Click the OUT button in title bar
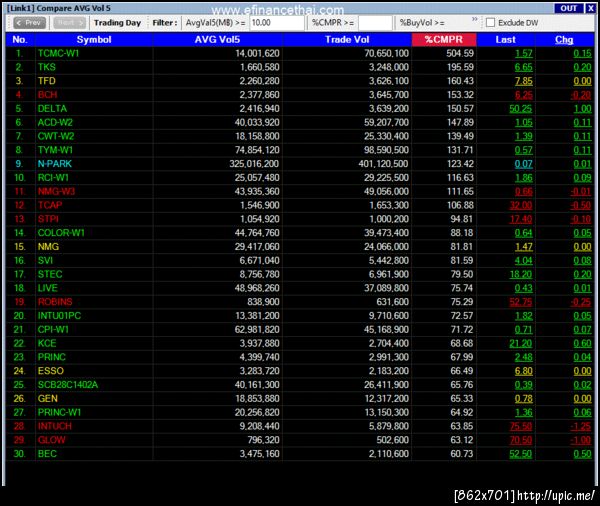Screen dimensions: 600x506 pyautogui.click(x=569, y=8)
